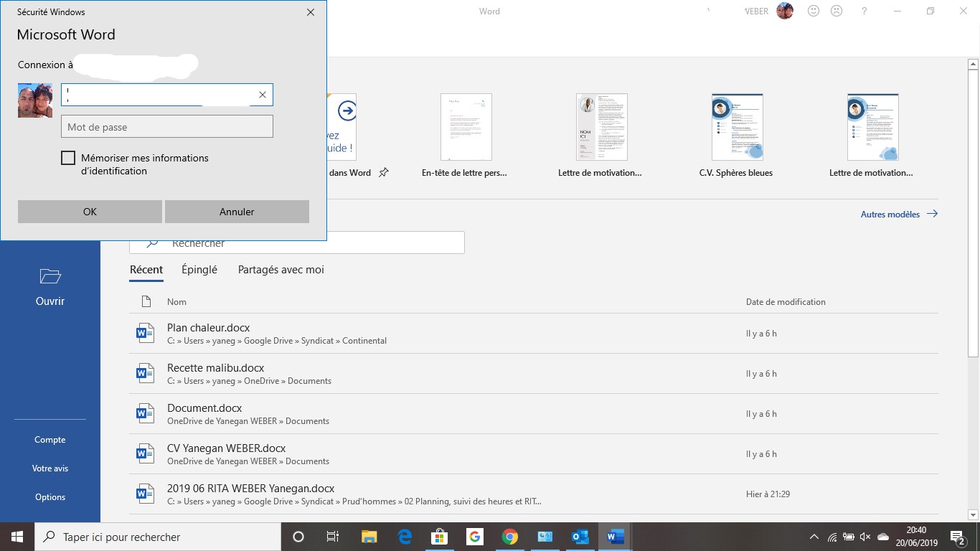
Task: Open the notification center icon
Action: coord(958,537)
